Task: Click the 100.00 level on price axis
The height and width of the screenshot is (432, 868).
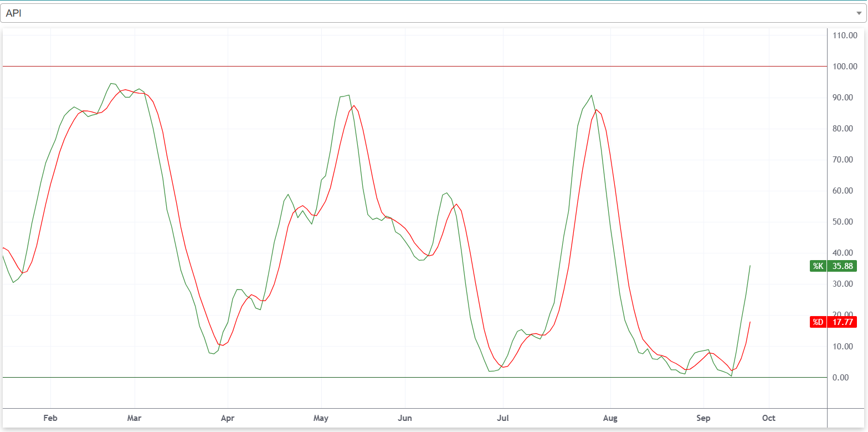Action: (x=844, y=67)
